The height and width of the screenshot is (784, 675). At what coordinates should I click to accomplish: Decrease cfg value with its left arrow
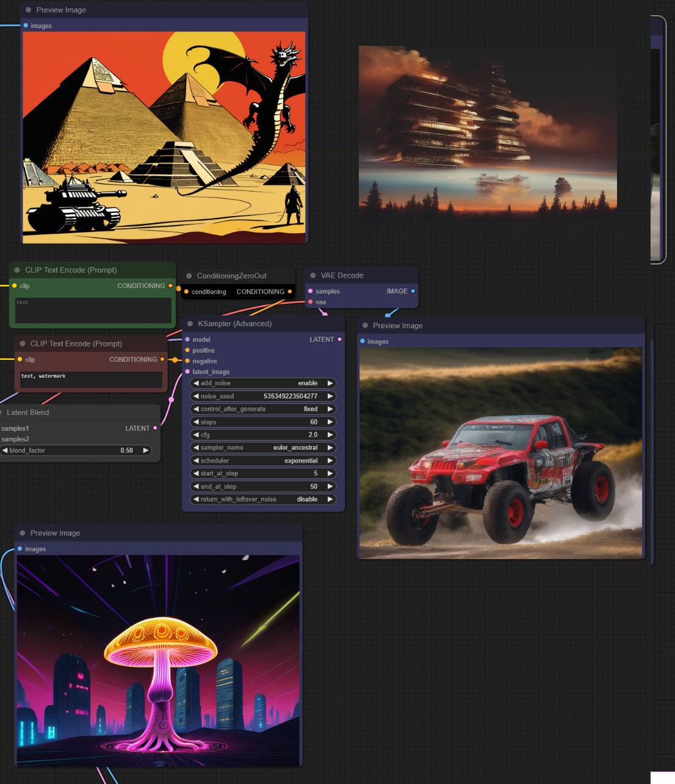[196, 435]
